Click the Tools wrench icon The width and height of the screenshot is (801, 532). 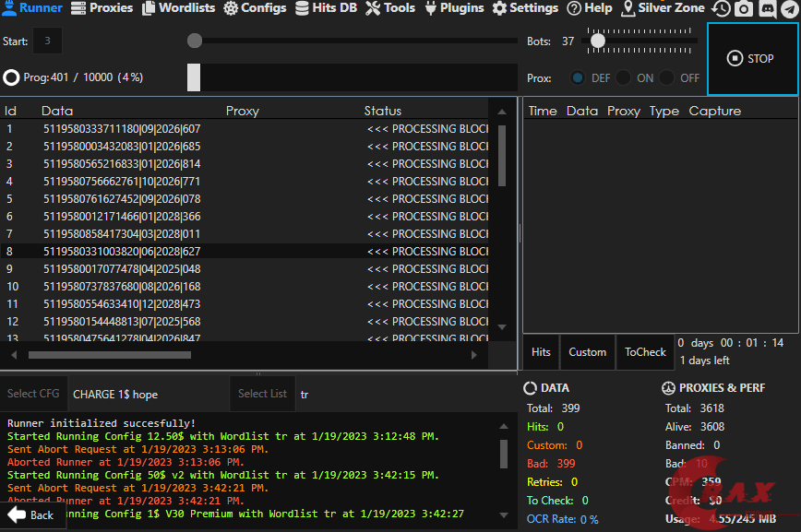coord(373,8)
